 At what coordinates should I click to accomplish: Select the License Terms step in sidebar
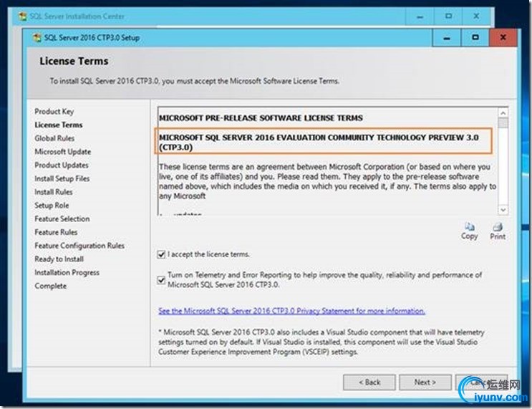[59, 125]
